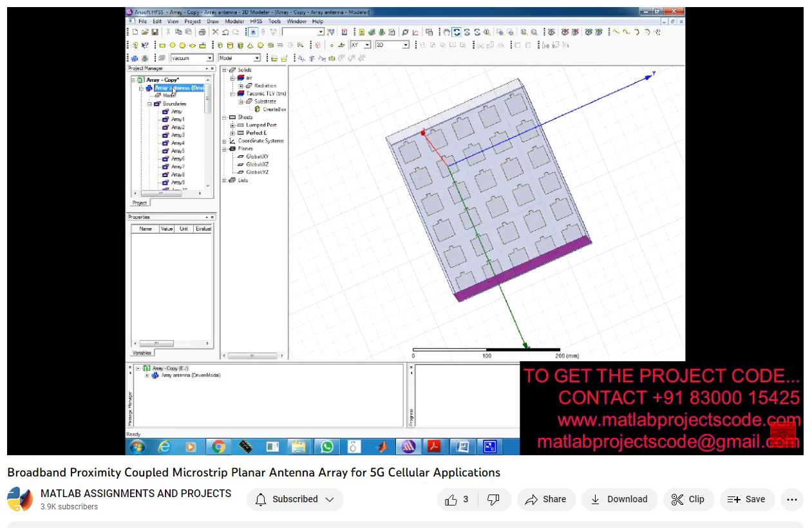Click the MATLAB icon in taskbar

click(x=381, y=446)
